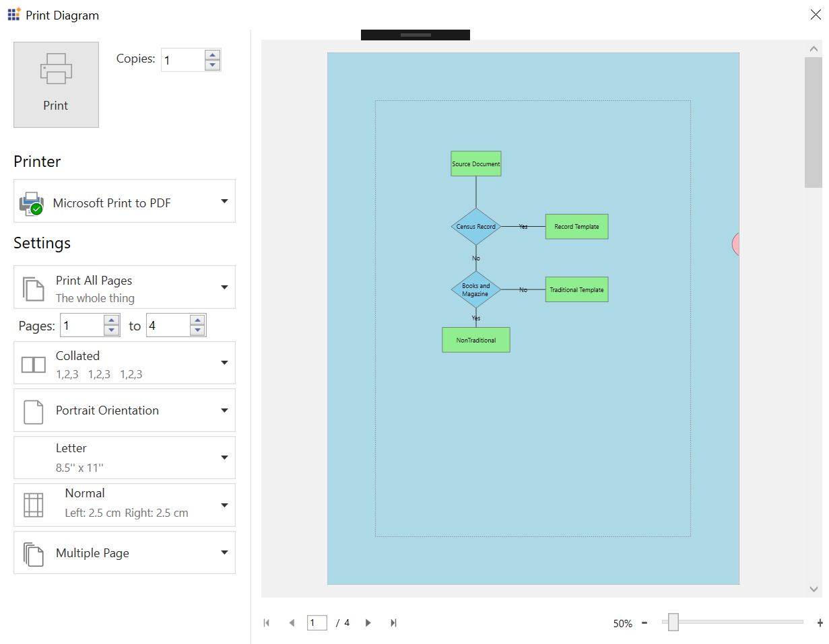829x644 pixels.
Task: Open the Collated dropdown
Action: point(125,363)
